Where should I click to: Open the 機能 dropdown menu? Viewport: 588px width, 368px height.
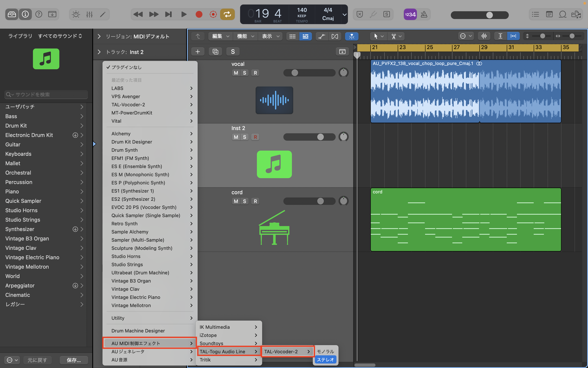(245, 36)
